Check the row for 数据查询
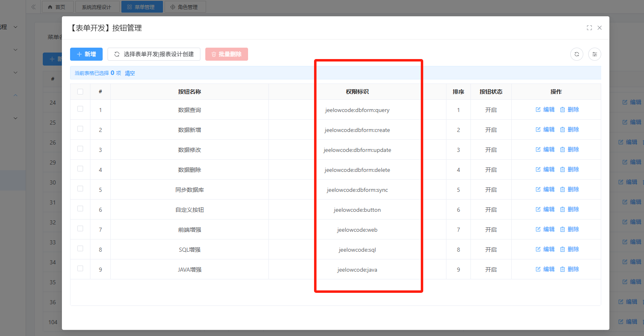The image size is (644, 336). [x=80, y=109]
